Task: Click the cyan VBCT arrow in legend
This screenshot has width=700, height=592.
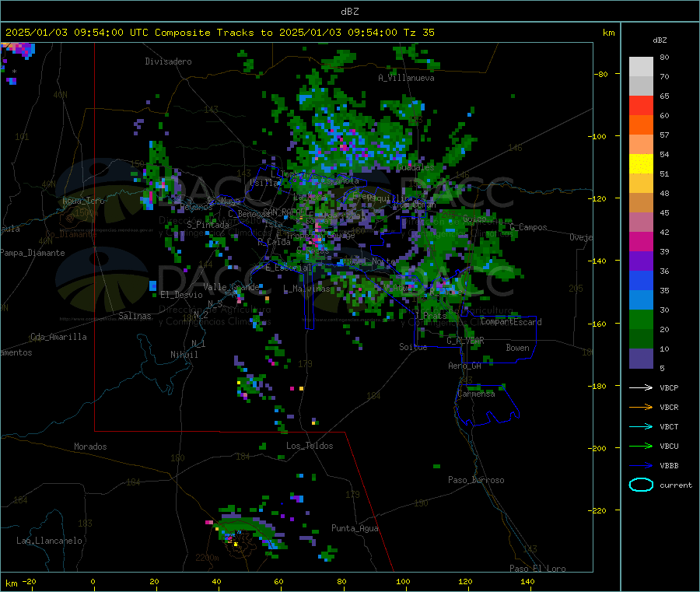Action: (x=641, y=426)
